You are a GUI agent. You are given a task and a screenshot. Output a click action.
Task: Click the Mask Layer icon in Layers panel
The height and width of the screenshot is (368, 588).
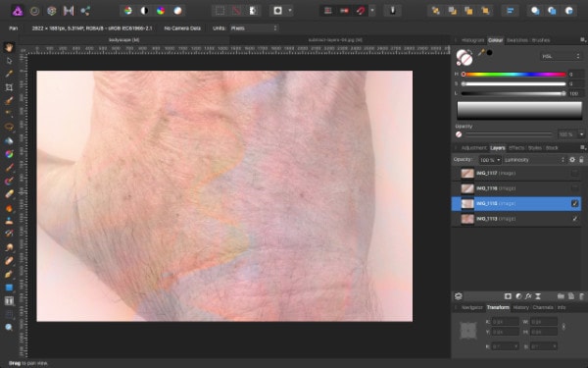point(508,296)
